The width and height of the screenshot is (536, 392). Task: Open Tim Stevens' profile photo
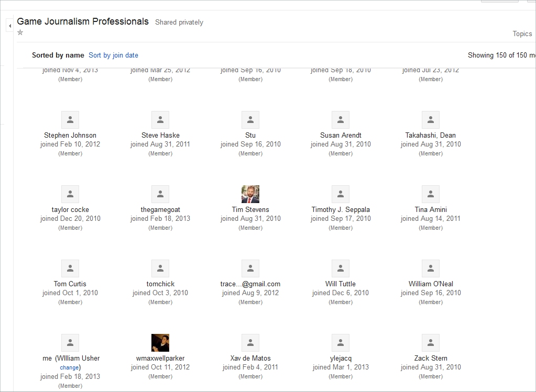250,194
